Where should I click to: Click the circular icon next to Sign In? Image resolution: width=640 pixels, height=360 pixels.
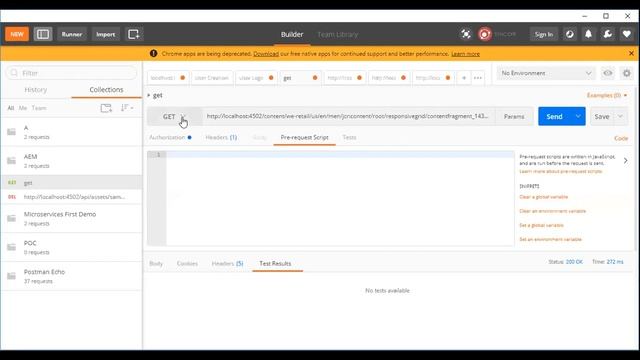coord(570,34)
